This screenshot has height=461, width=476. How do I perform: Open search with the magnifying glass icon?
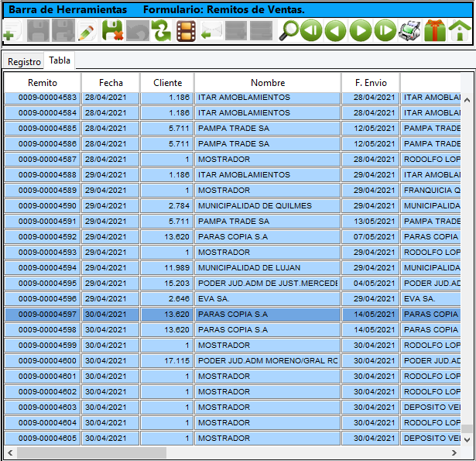[x=289, y=31]
